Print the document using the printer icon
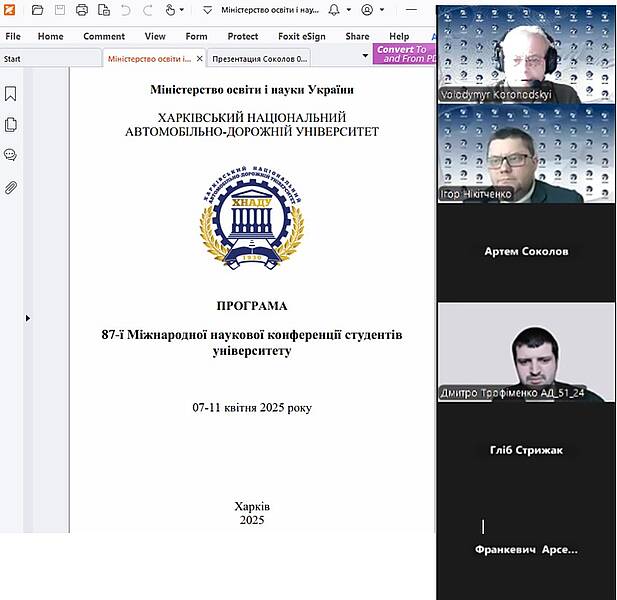The width and height of the screenshot is (617, 600). tap(81, 10)
